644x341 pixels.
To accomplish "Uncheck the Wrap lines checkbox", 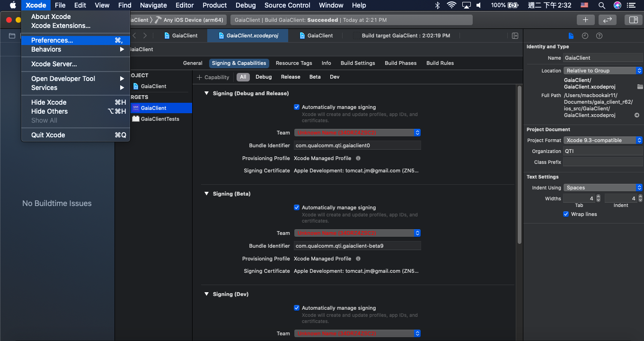I will pyautogui.click(x=566, y=214).
